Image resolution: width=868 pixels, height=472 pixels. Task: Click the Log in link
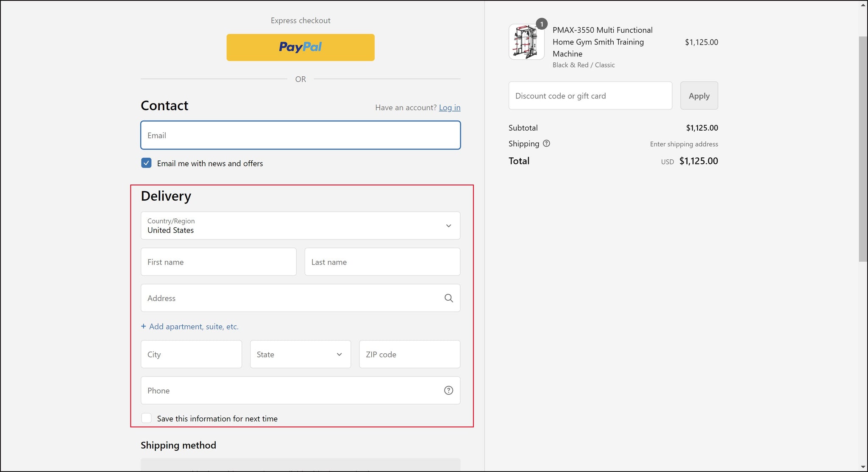coord(450,107)
